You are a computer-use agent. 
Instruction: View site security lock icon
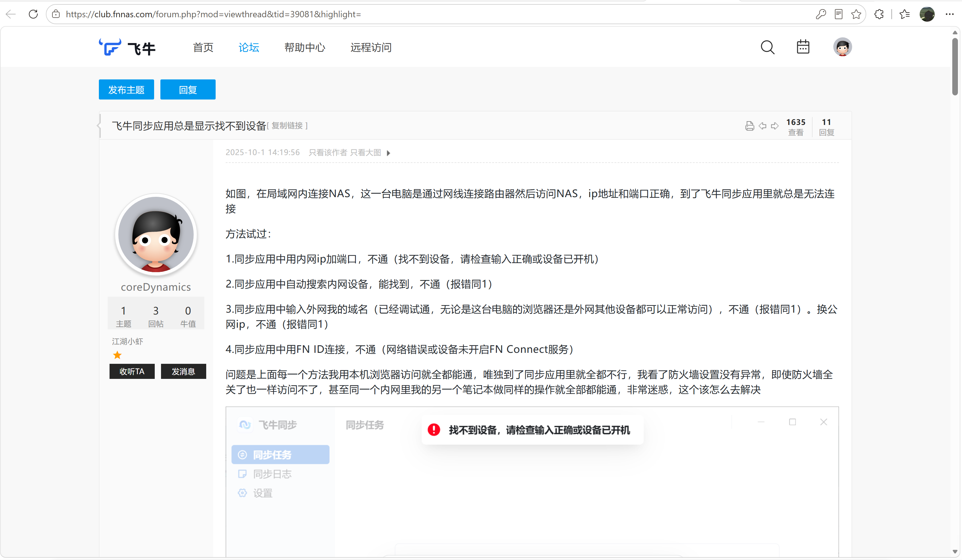pos(56,14)
